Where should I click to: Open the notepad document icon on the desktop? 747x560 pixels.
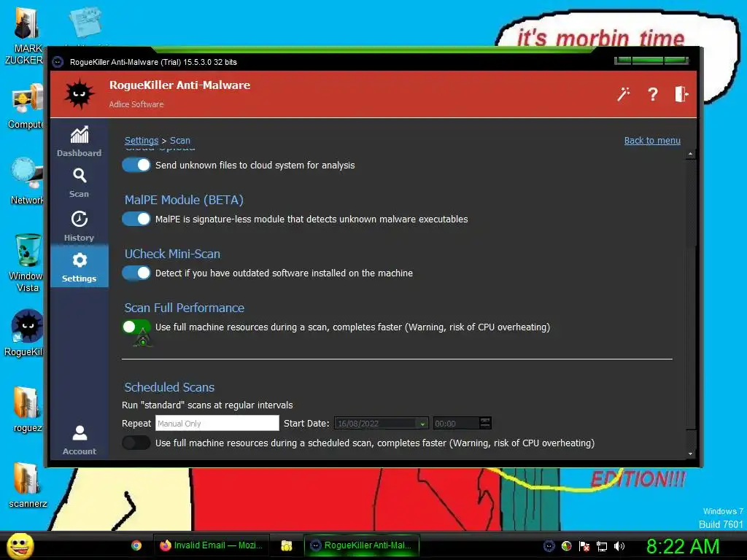coord(86,21)
